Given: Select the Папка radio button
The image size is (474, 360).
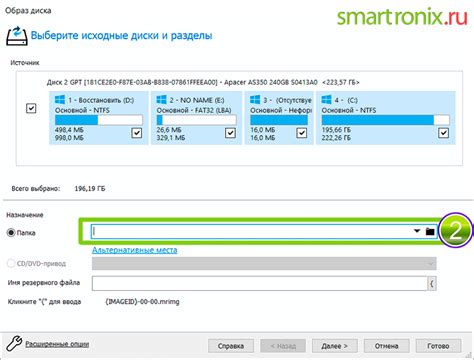Looking at the screenshot, I should coord(11,233).
